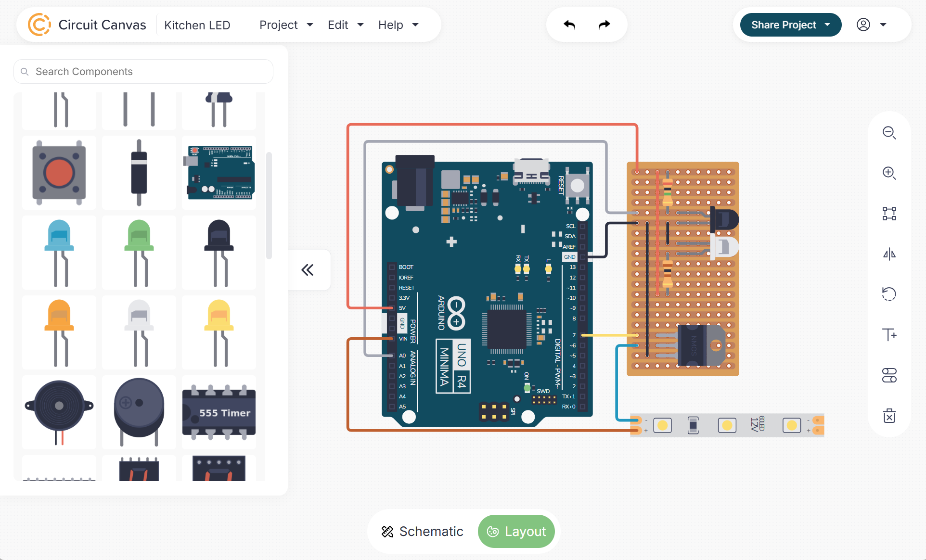
Task: Click the undo arrow
Action: point(569,25)
